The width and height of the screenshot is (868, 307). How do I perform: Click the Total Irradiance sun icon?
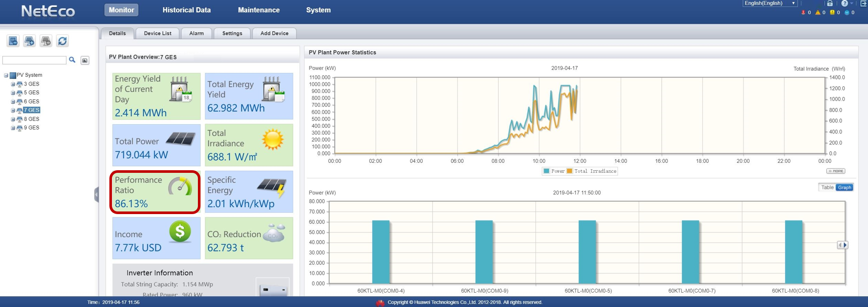pyautogui.click(x=273, y=139)
